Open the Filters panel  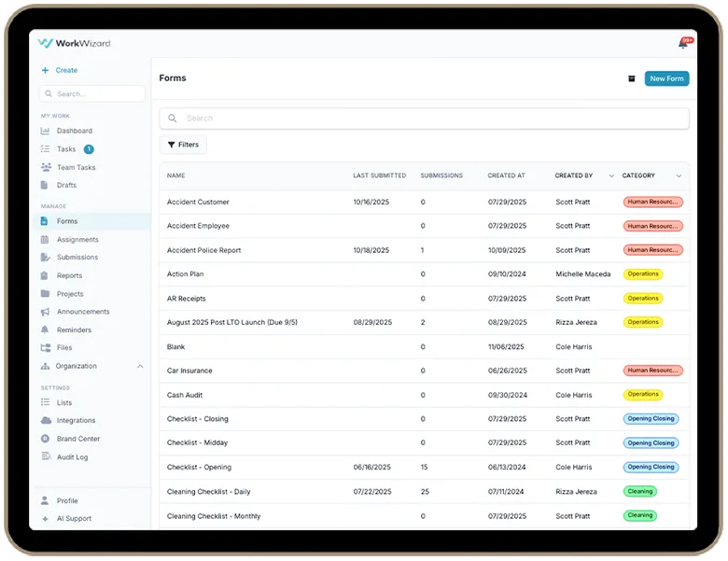click(183, 145)
